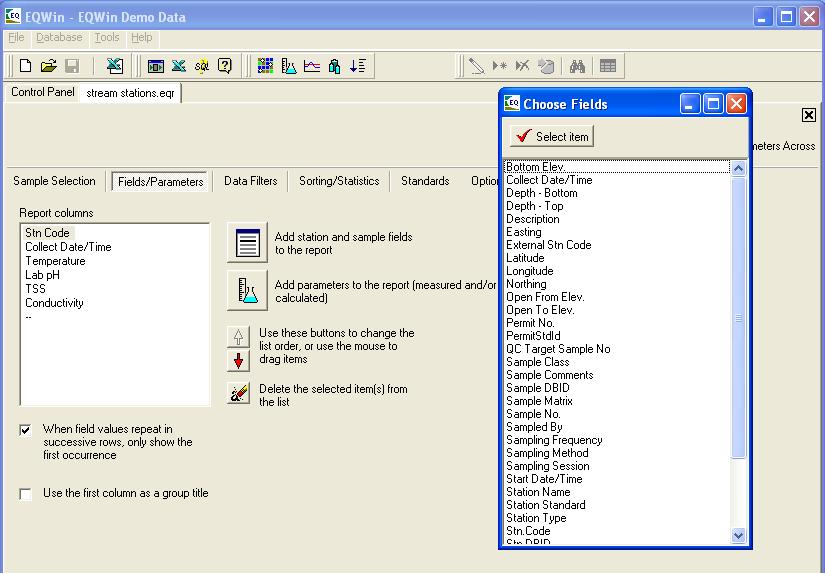Select 'Conductivity' in Report columns

coord(54,303)
